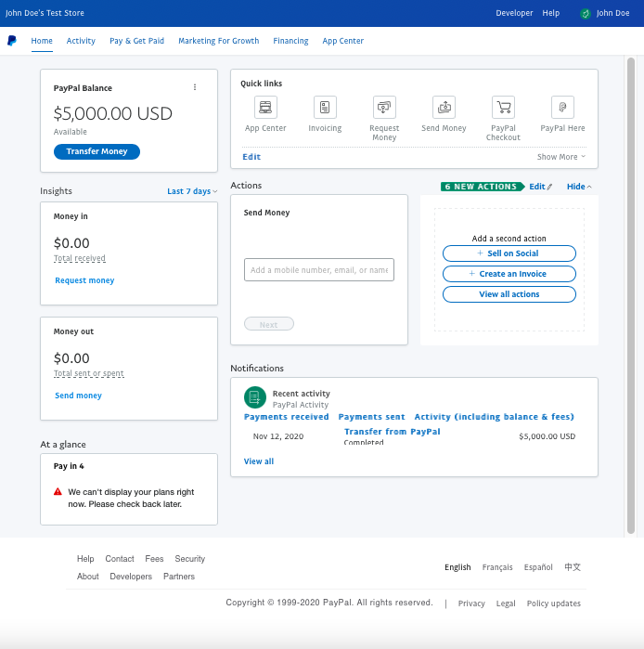Click the Send Money recipient input field
This screenshot has height=649, width=644.
click(318, 270)
